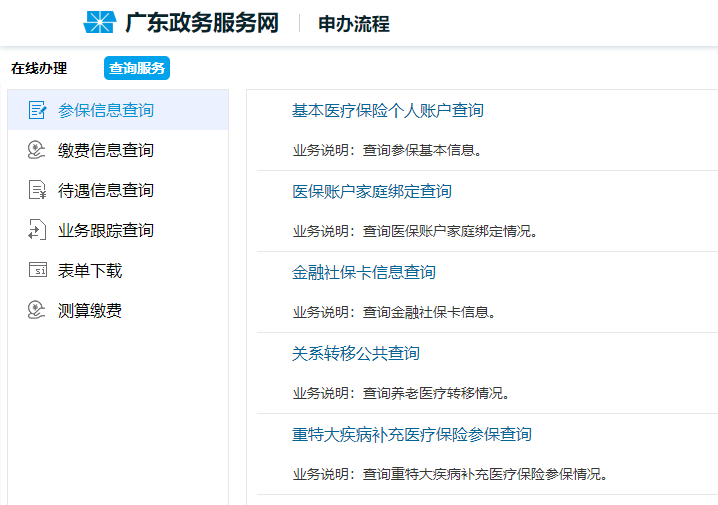This screenshot has width=718, height=505.
Task: Click the 待遇信息查询 document-yen icon
Action: point(38,190)
